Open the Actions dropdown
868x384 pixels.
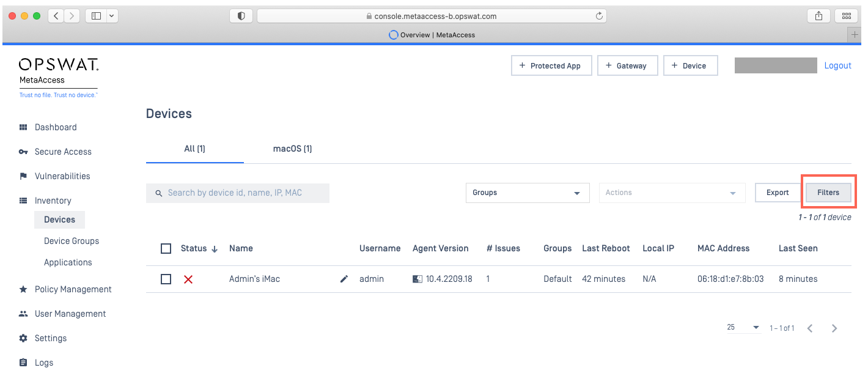point(672,193)
